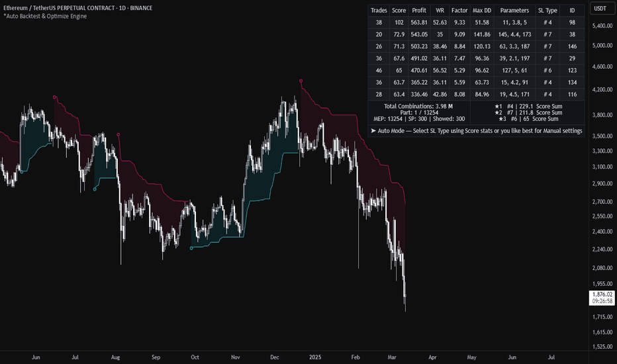Select the profit value 543.05
The image size is (617, 364).
point(419,34)
